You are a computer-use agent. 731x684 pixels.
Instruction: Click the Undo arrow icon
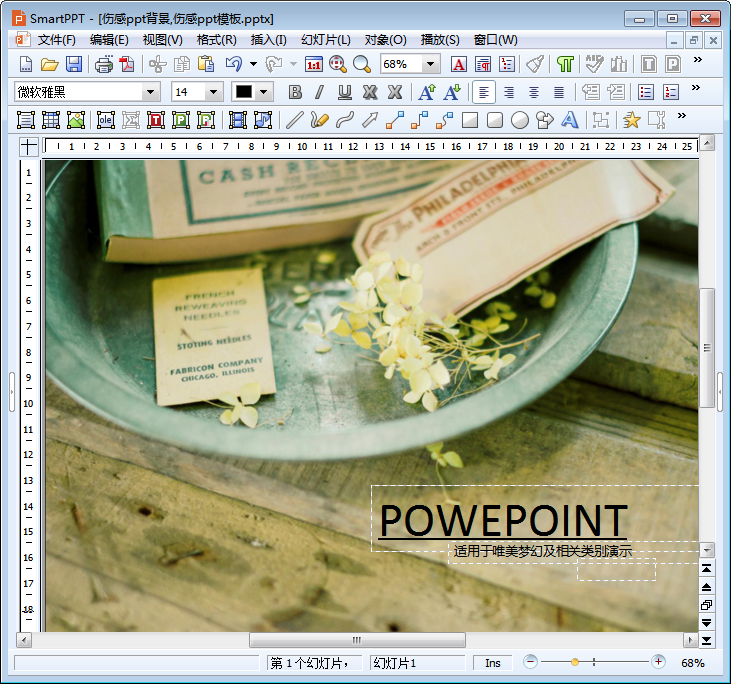(234, 64)
